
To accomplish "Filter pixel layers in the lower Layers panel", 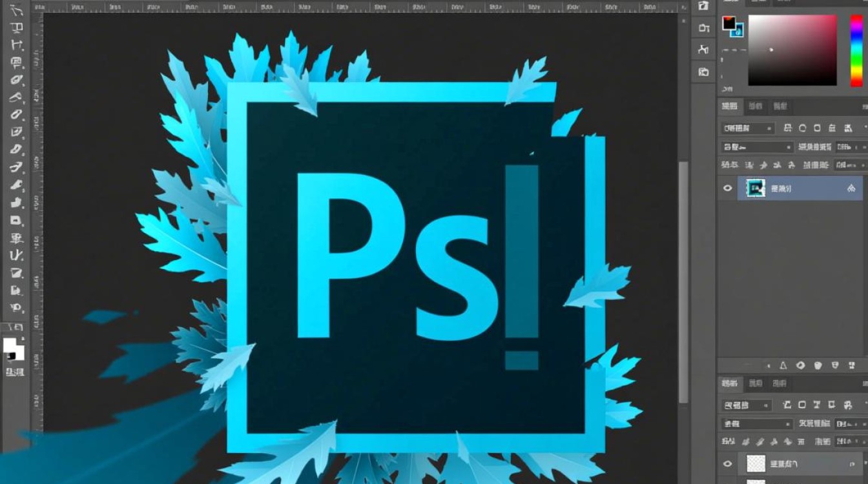I will coord(787,405).
